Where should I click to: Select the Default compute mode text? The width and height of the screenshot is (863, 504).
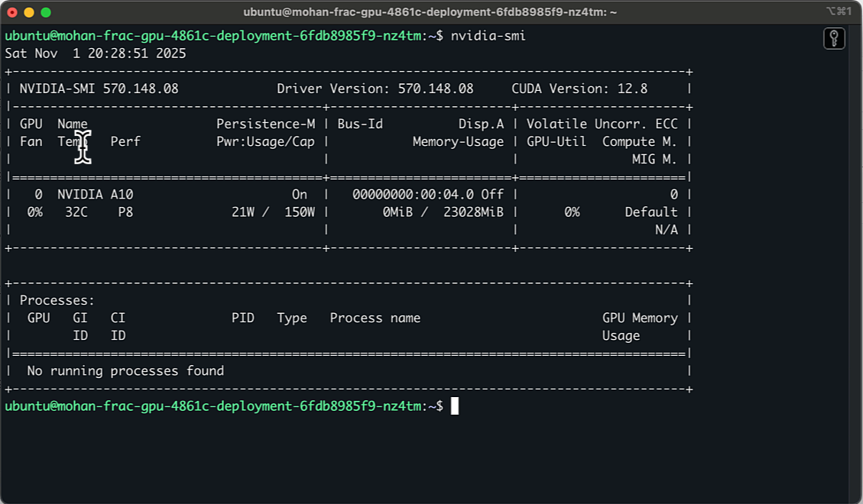tap(650, 212)
